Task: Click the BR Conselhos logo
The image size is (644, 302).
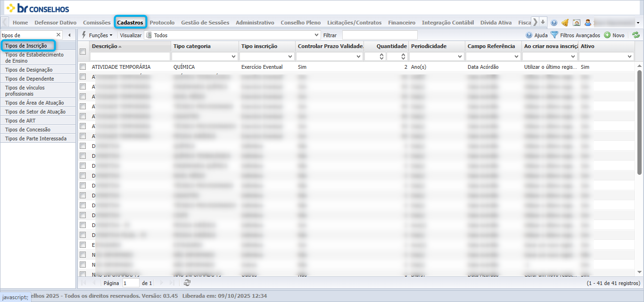Action: click(38, 8)
